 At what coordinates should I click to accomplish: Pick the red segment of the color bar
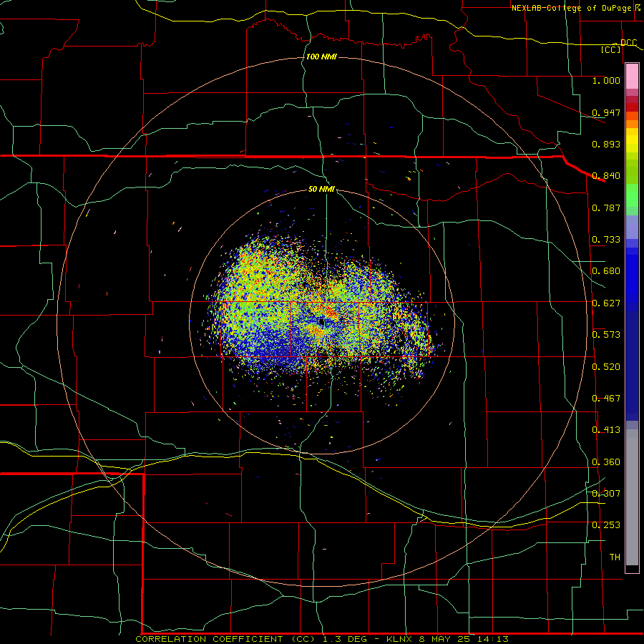pyautogui.click(x=632, y=107)
